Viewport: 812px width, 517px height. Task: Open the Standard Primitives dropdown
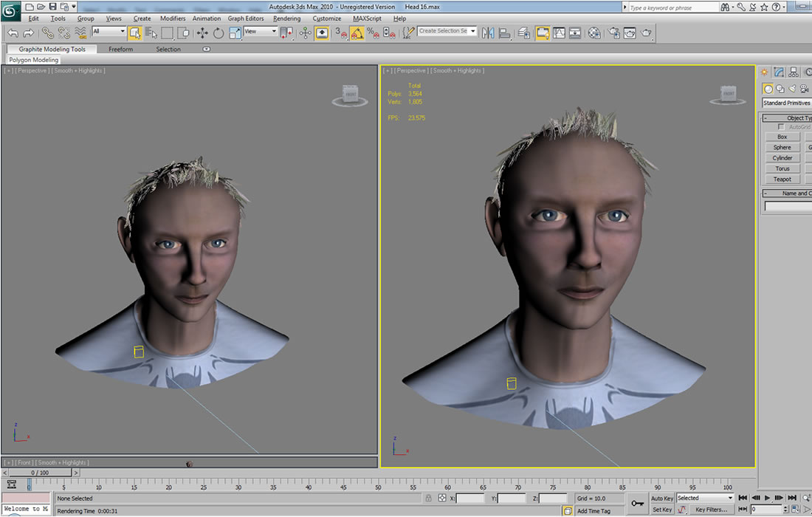(x=787, y=103)
